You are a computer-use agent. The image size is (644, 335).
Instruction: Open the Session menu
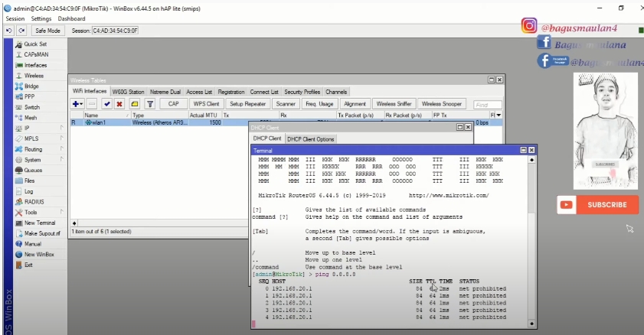click(x=15, y=19)
